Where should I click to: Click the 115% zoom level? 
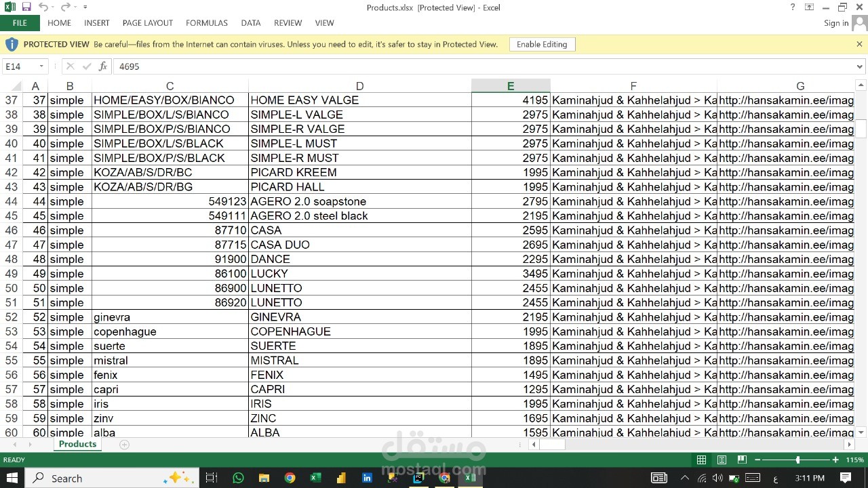click(854, 460)
